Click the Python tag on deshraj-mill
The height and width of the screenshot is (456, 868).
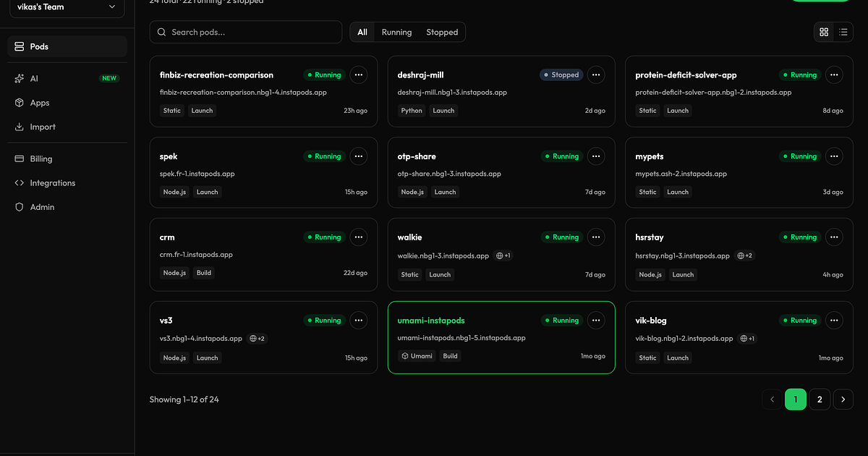coord(412,111)
